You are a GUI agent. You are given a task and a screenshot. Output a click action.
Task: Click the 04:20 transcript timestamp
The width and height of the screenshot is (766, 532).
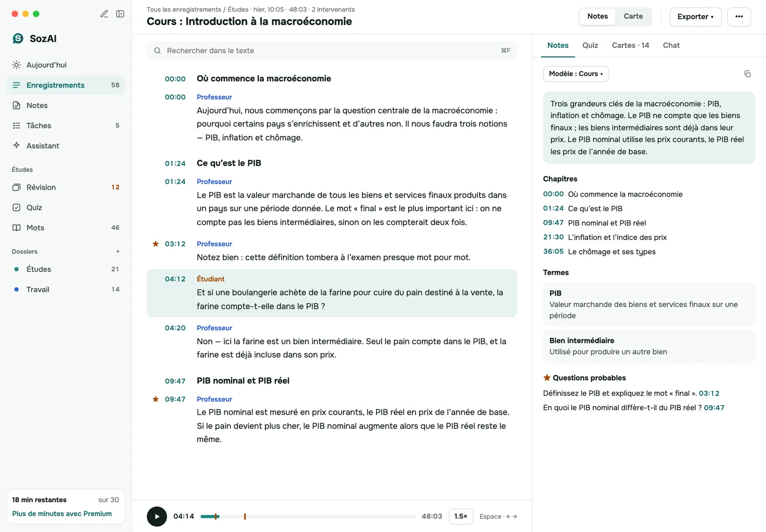[x=175, y=328]
